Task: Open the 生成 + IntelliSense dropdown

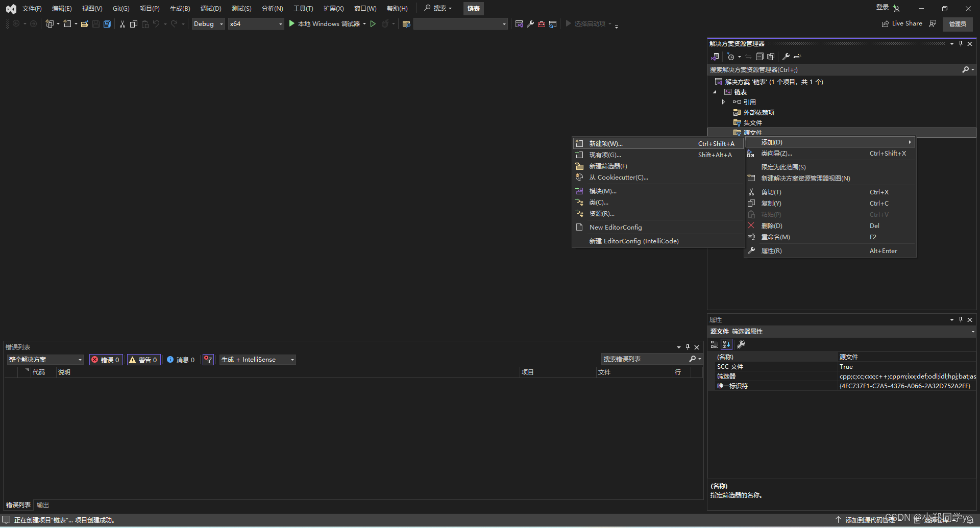Action: (257, 359)
